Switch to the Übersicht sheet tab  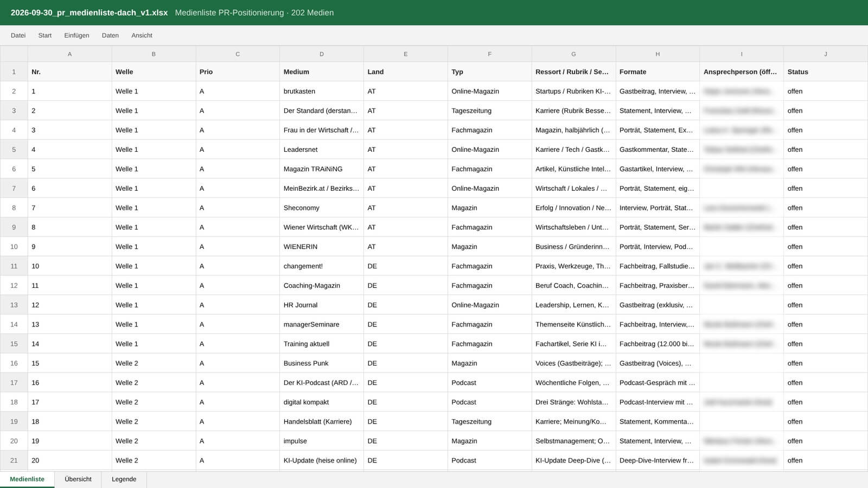(78, 479)
